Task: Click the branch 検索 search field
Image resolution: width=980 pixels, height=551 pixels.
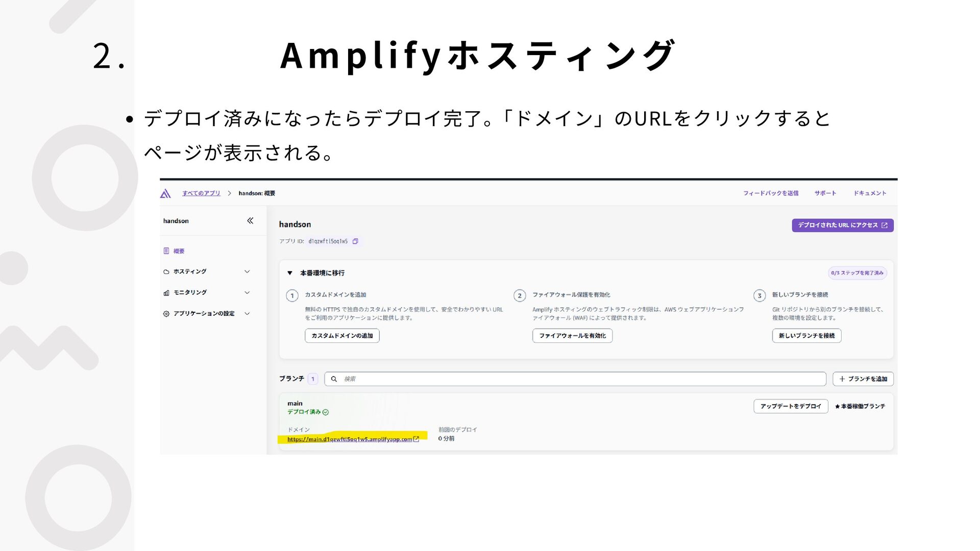Action: point(575,379)
